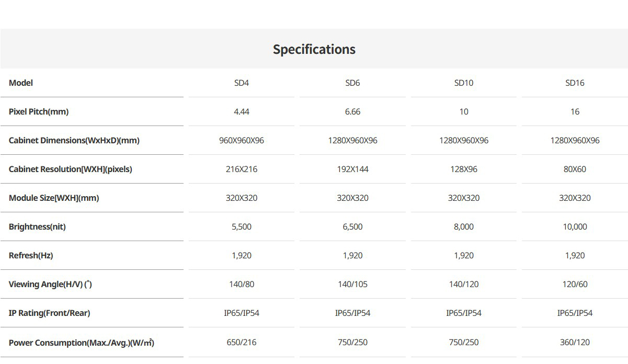This screenshot has width=628, height=364.
Task: Select the IP Rating row label
Action: coord(49,313)
